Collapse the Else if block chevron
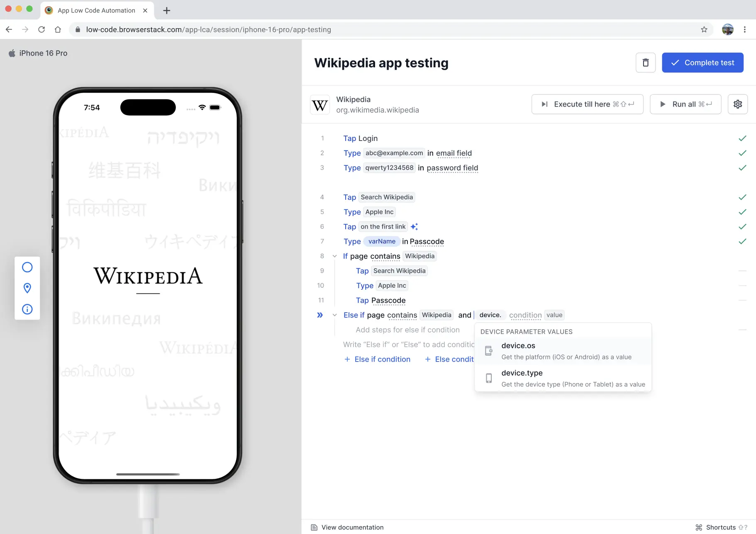The height and width of the screenshot is (534, 756). click(x=334, y=315)
